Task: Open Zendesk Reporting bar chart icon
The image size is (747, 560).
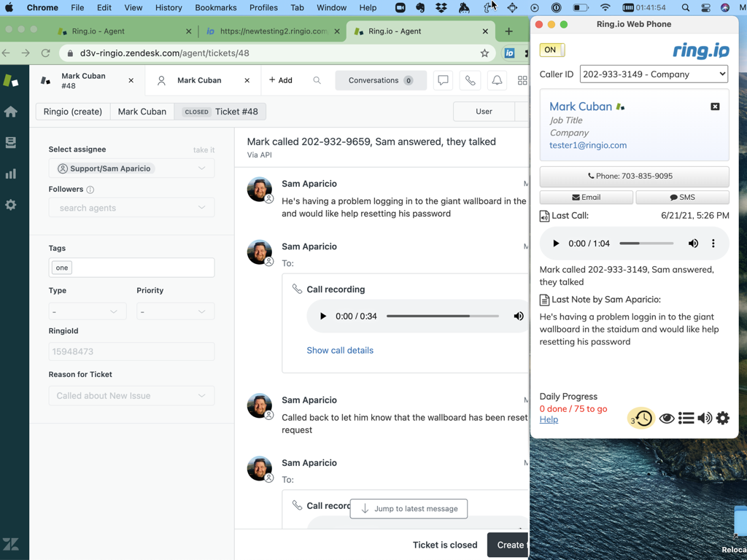Action: pos(11,174)
